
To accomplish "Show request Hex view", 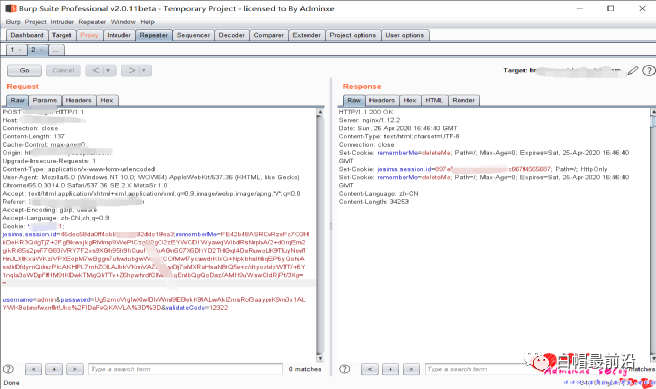I will click(x=107, y=100).
